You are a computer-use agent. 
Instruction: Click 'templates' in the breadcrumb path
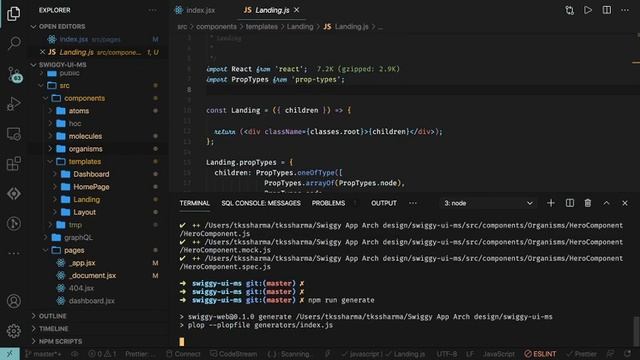(x=262, y=27)
